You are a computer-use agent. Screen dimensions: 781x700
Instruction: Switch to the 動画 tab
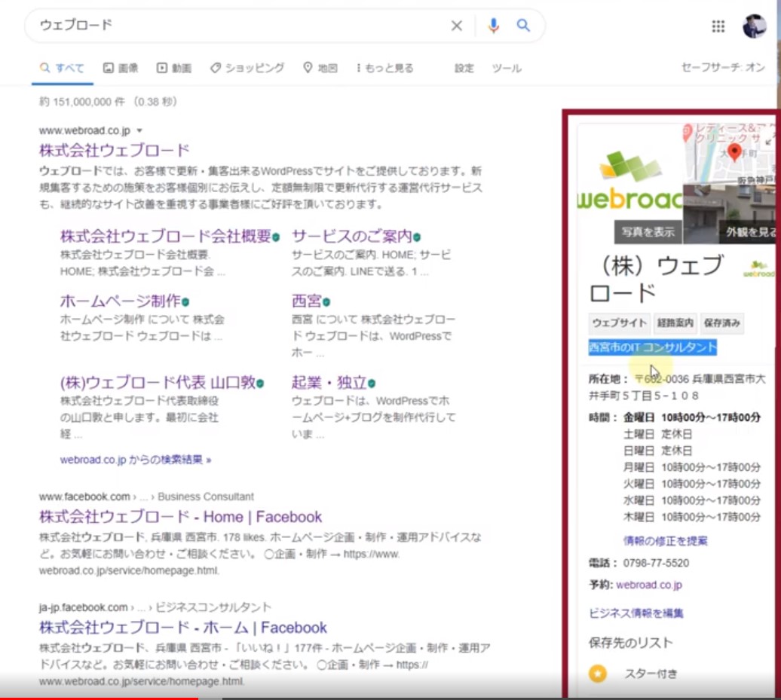pyautogui.click(x=174, y=69)
